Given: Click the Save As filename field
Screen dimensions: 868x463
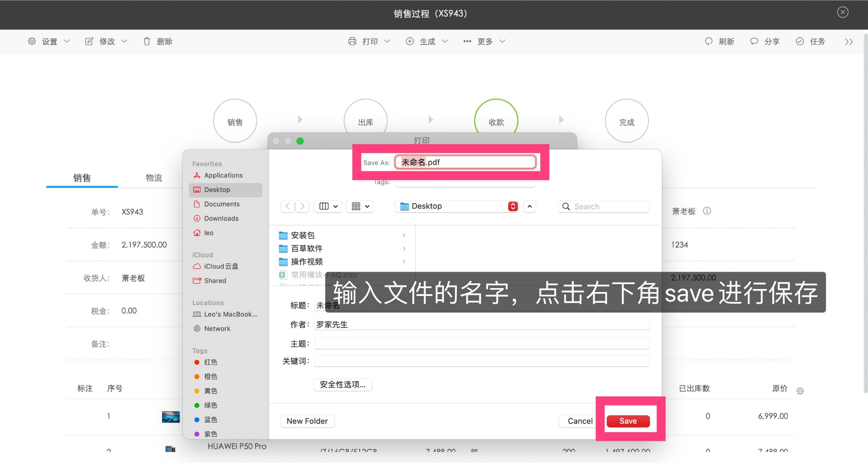Looking at the screenshot, I should (x=465, y=162).
